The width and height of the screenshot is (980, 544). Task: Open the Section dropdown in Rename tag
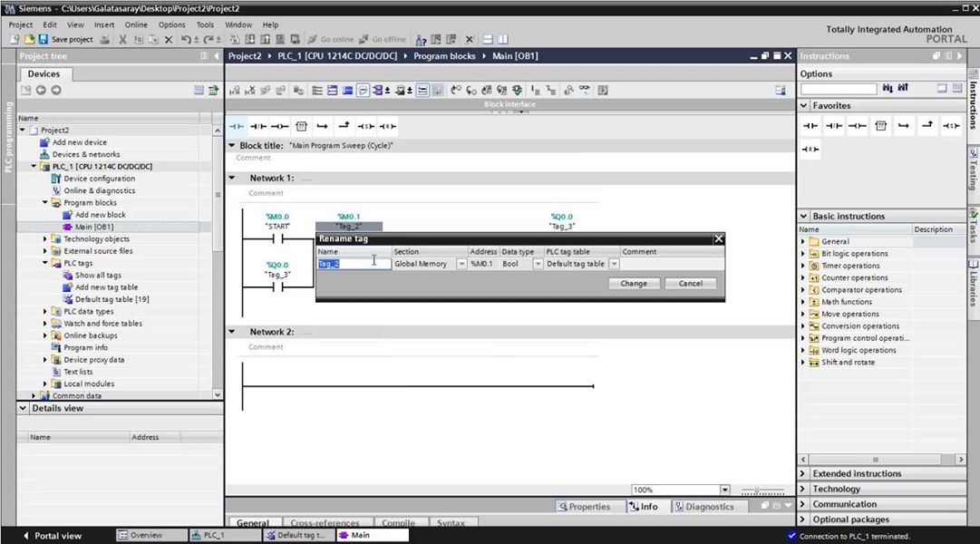pyautogui.click(x=461, y=264)
